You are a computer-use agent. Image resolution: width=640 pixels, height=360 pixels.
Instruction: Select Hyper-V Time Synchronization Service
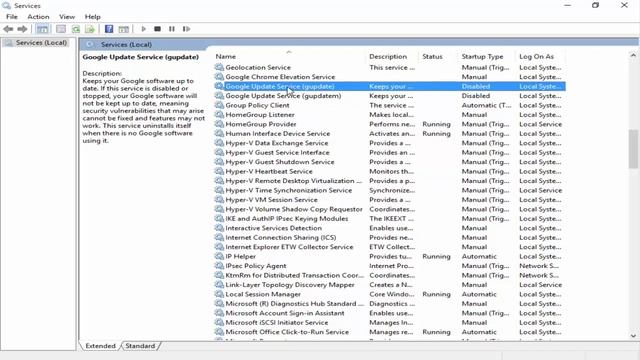(389, 190)
